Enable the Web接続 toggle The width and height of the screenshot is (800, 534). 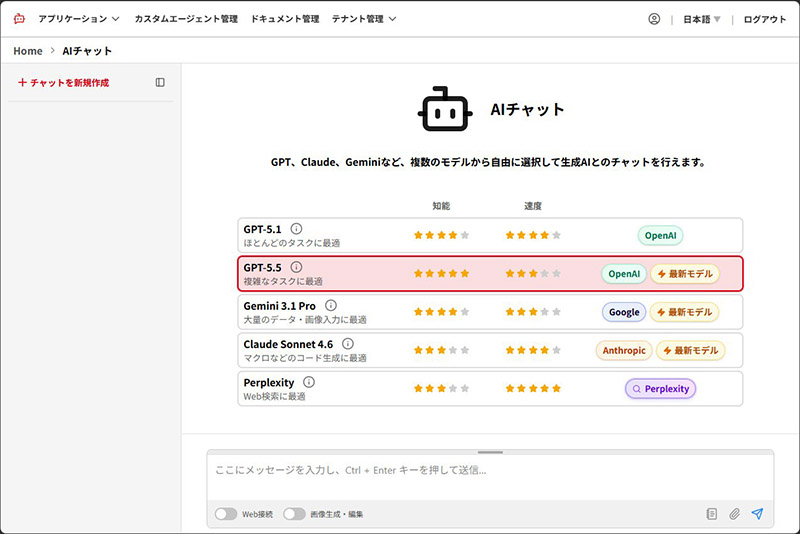click(226, 514)
